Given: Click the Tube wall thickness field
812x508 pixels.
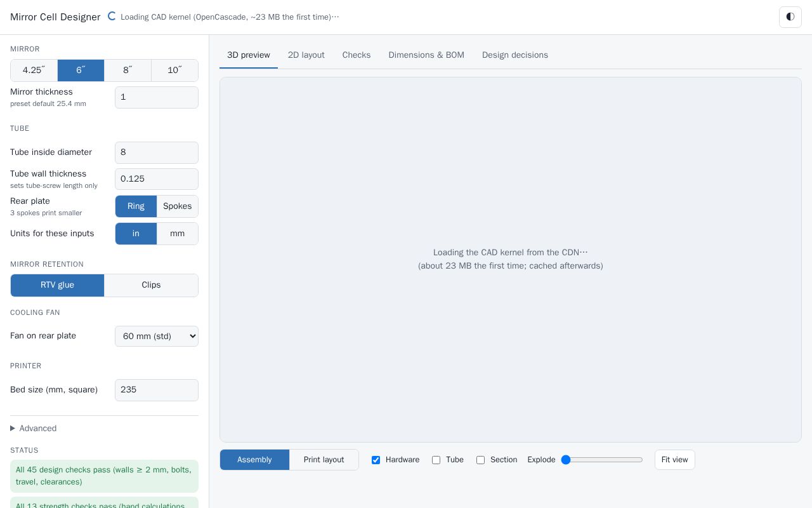Looking at the screenshot, I should pos(157,179).
